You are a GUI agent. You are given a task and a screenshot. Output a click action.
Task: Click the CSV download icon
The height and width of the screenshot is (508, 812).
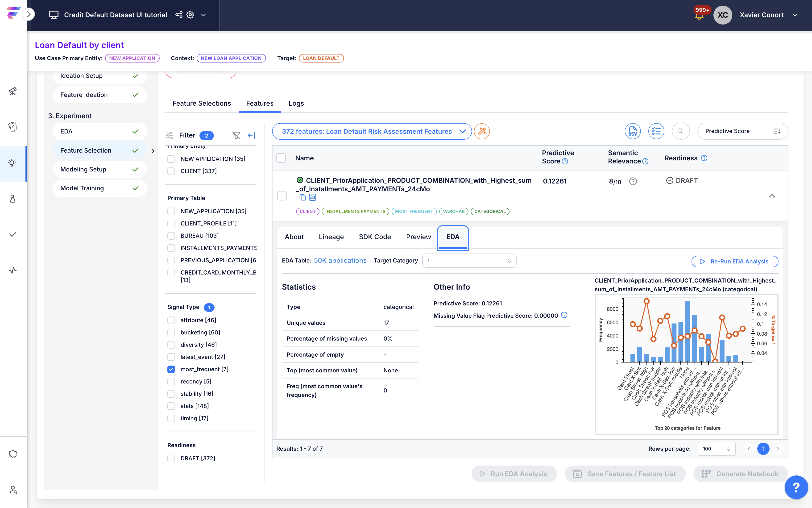pos(632,131)
